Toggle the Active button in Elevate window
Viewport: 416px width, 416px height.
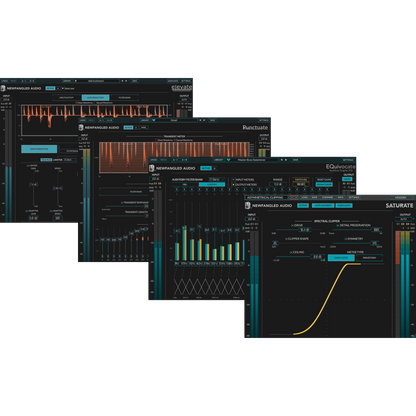coord(50,88)
